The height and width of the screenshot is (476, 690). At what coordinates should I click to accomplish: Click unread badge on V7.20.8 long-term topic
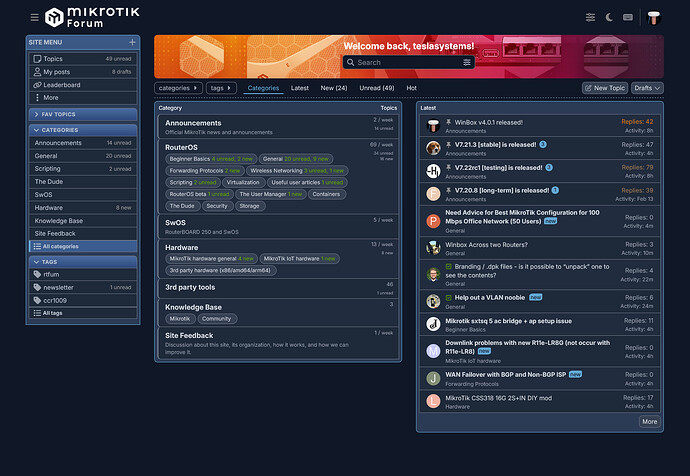(x=555, y=190)
